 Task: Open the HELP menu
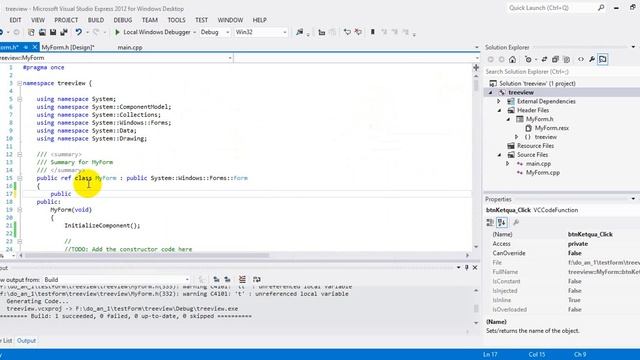pos(259,20)
